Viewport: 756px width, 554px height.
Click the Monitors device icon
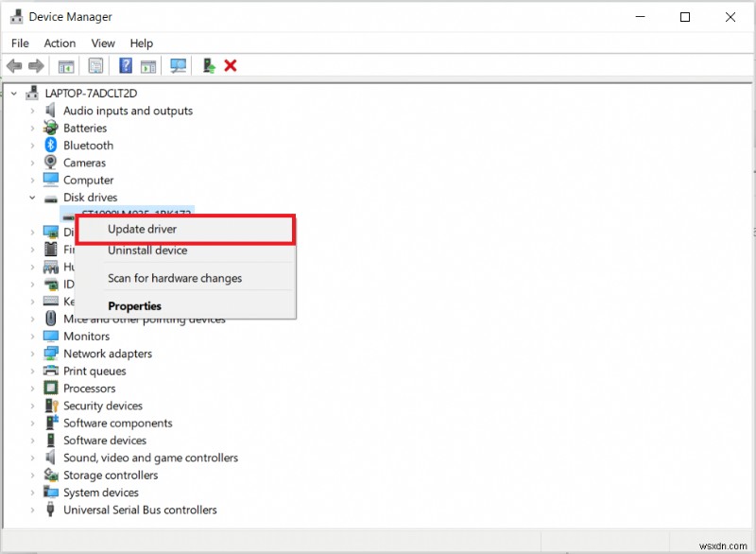pyautogui.click(x=49, y=336)
